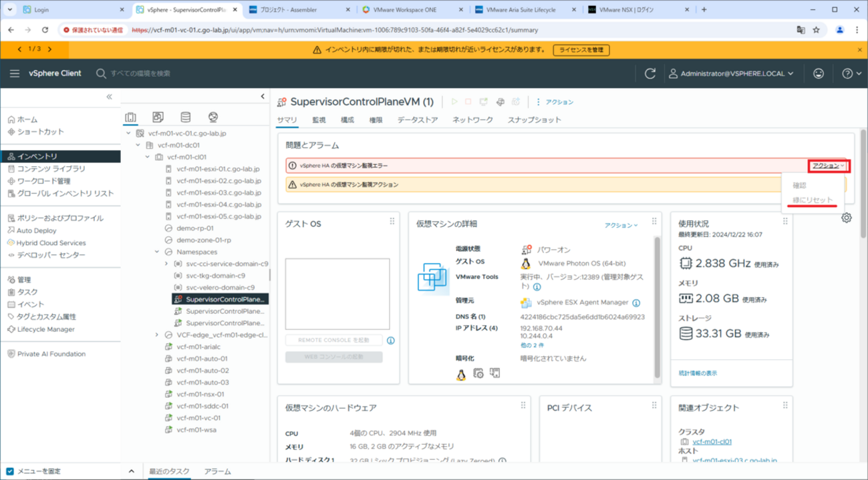Click the search field for all environments

tap(140, 73)
